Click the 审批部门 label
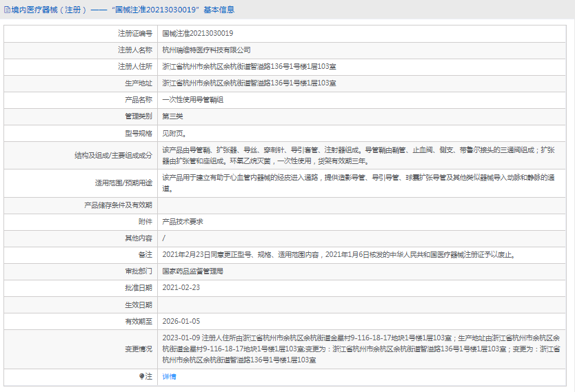The height and width of the screenshot is (392, 575). [x=139, y=271]
